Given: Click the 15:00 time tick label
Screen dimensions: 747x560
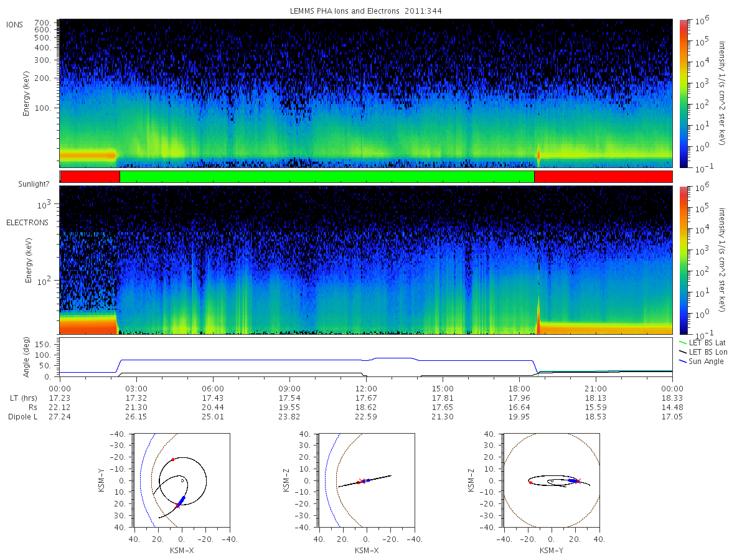Looking at the screenshot, I should coord(442,388).
